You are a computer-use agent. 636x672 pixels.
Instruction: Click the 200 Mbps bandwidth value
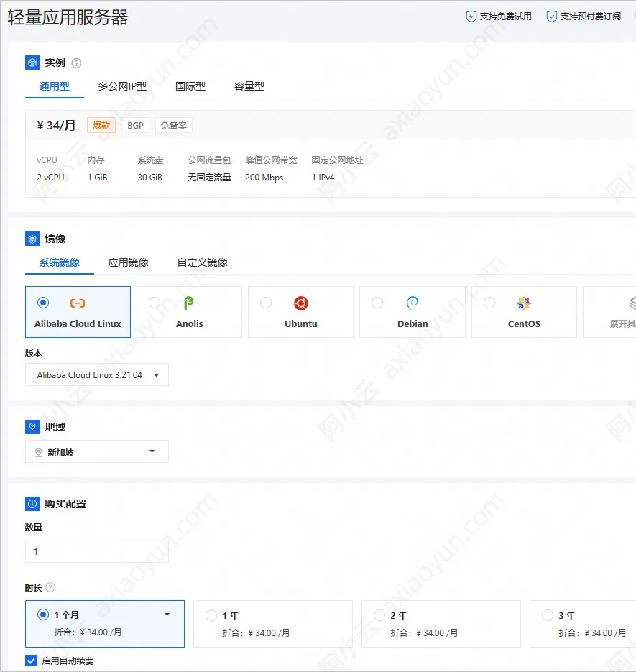pyautogui.click(x=264, y=177)
